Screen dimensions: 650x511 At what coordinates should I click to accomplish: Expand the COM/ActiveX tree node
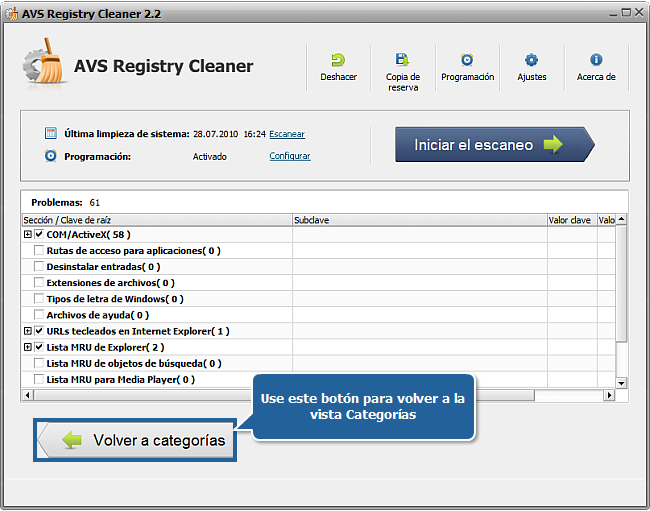(x=27, y=235)
